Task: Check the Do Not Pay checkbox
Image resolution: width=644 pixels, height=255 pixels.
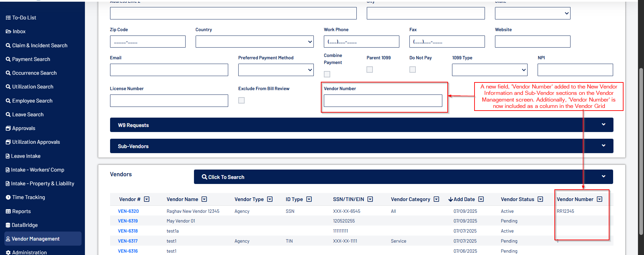Action: pyautogui.click(x=412, y=69)
